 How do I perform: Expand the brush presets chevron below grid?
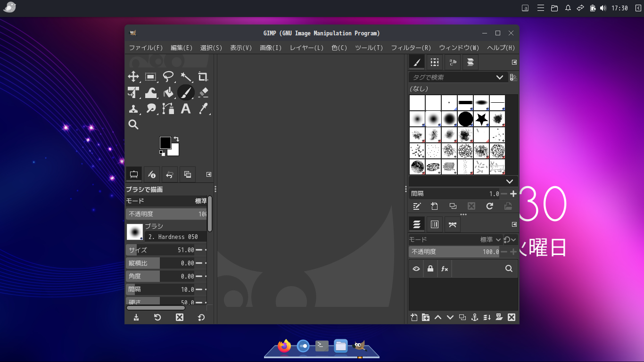pos(509,181)
